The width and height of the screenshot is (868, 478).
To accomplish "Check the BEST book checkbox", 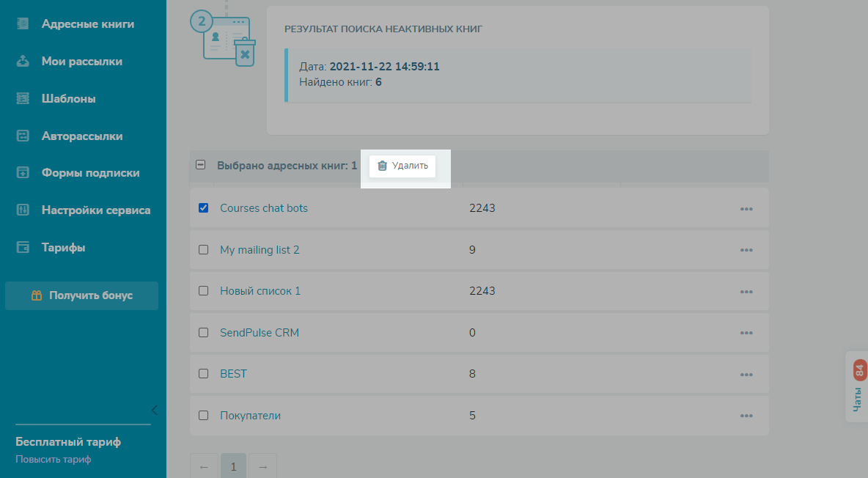I will pyautogui.click(x=203, y=373).
